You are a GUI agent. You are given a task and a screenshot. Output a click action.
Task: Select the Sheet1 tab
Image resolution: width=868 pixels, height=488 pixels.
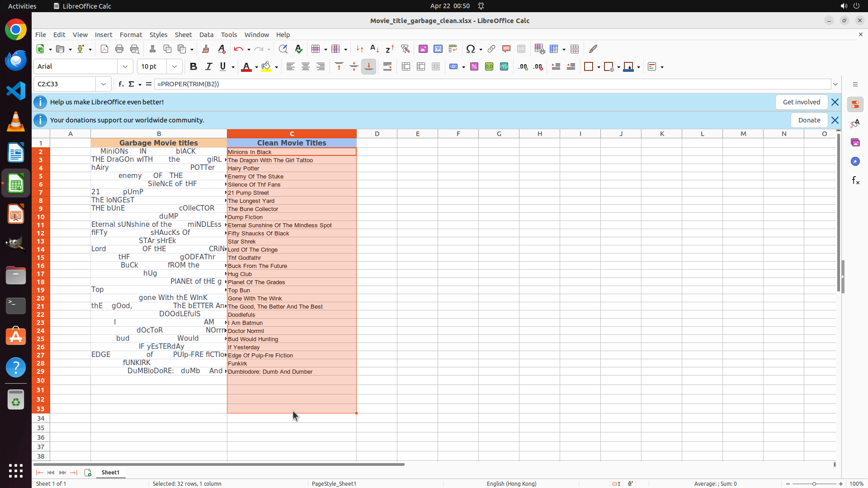point(110,472)
